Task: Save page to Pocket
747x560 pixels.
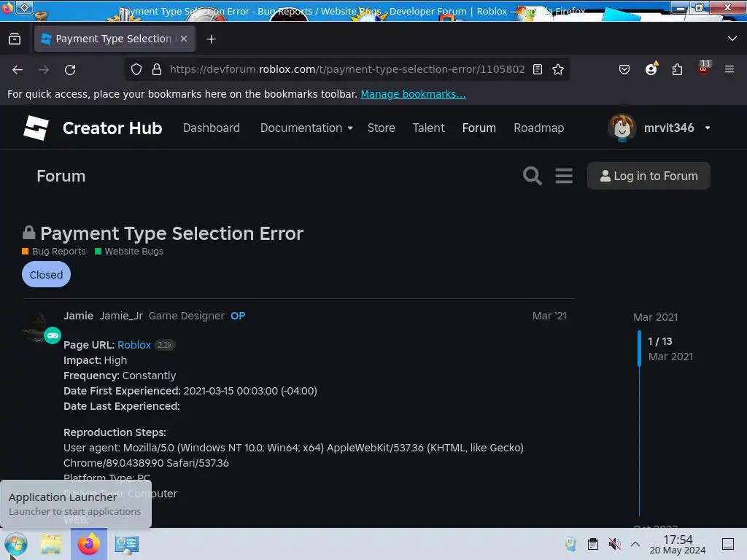Action: coord(624,69)
